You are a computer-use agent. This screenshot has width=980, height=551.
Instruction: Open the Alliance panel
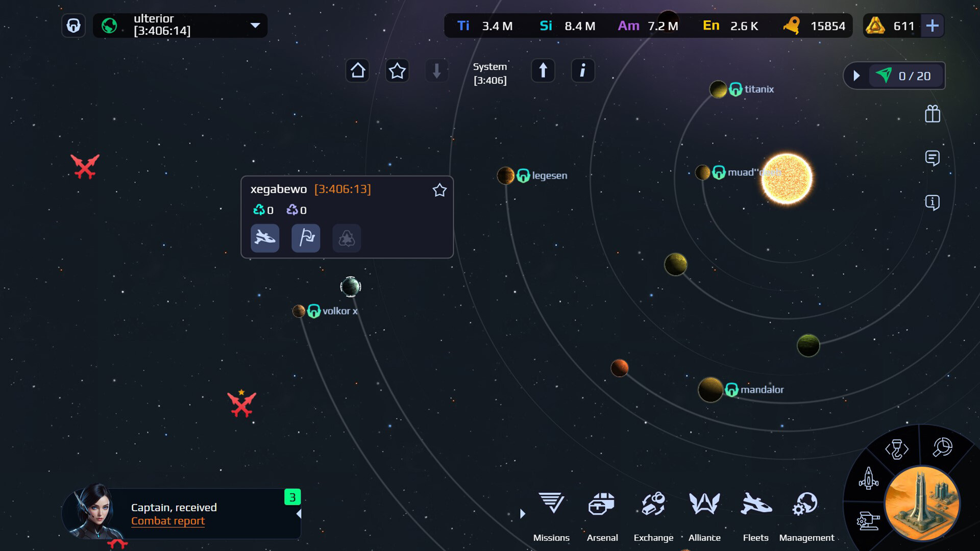pos(705,510)
